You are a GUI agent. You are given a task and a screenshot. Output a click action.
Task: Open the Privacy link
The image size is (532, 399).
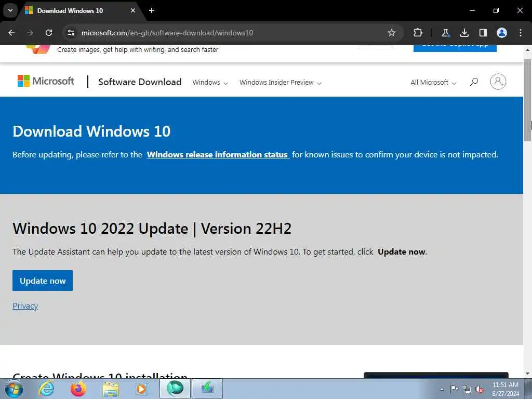pyautogui.click(x=25, y=305)
